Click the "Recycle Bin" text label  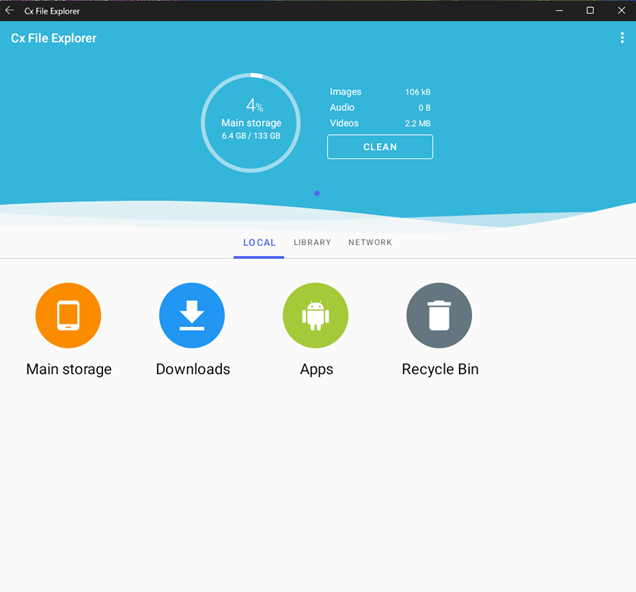pyautogui.click(x=440, y=369)
